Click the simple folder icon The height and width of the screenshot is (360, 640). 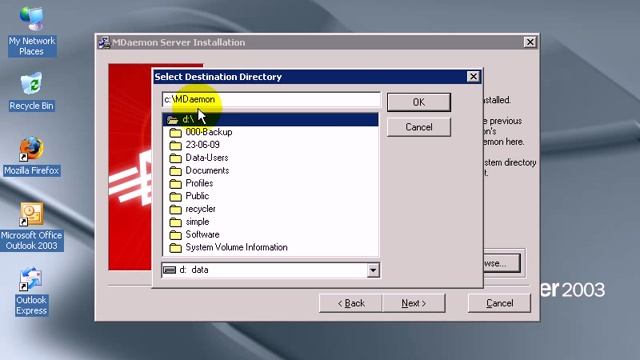(176, 222)
